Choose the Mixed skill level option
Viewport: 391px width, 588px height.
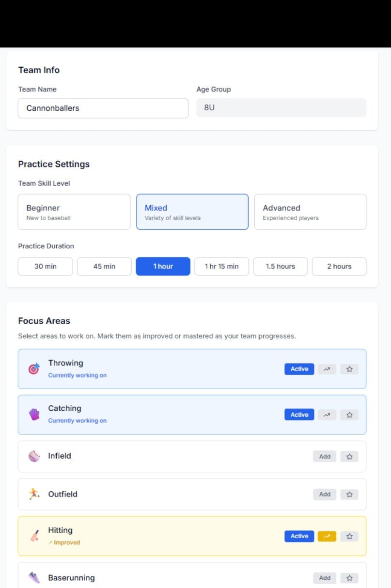[192, 212]
